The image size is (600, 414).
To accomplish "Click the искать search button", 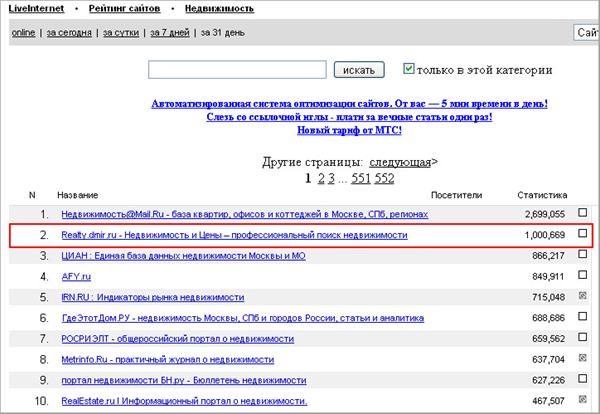I will pos(359,70).
